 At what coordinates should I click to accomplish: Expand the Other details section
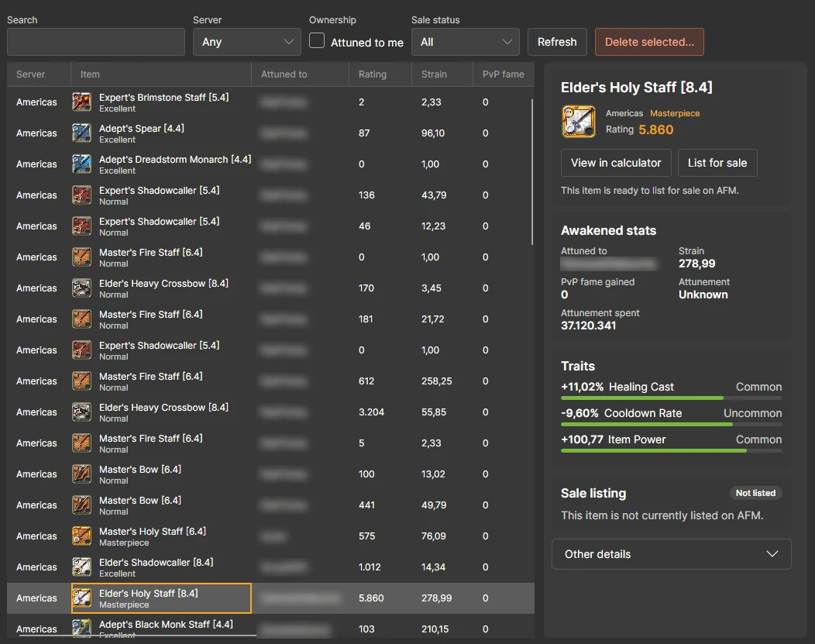point(672,554)
